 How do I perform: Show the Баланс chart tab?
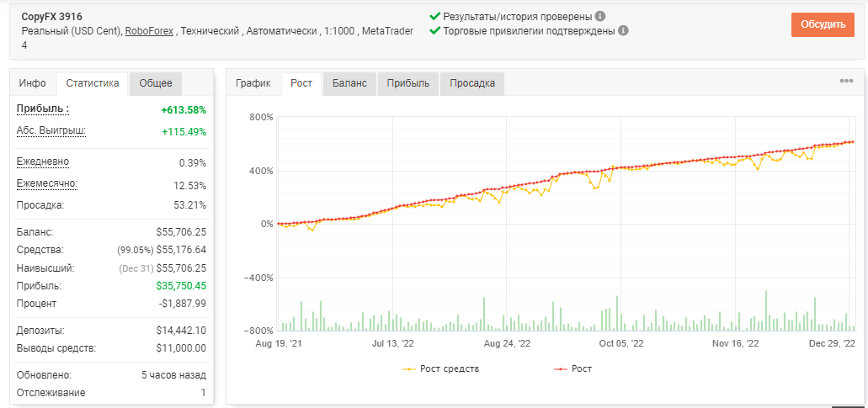(x=349, y=83)
